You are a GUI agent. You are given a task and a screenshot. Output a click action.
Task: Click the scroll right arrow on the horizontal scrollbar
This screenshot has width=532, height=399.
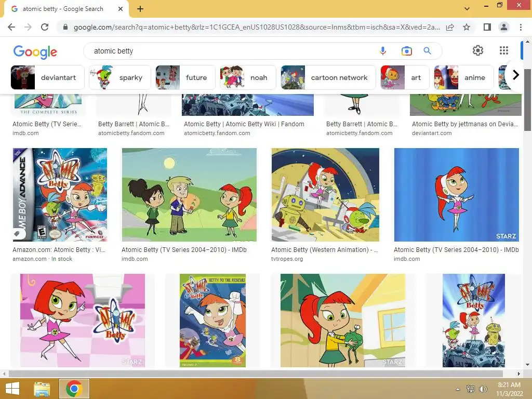pos(519,374)
